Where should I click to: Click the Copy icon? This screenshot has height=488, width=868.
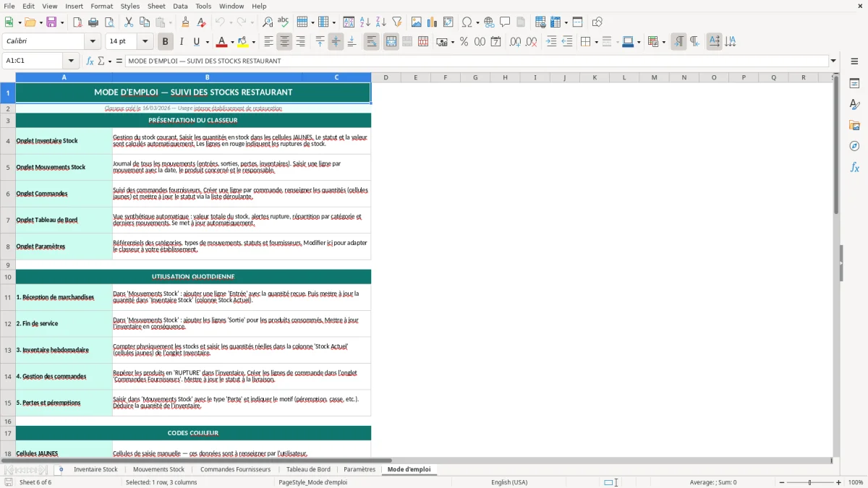[x=145, y=22]
